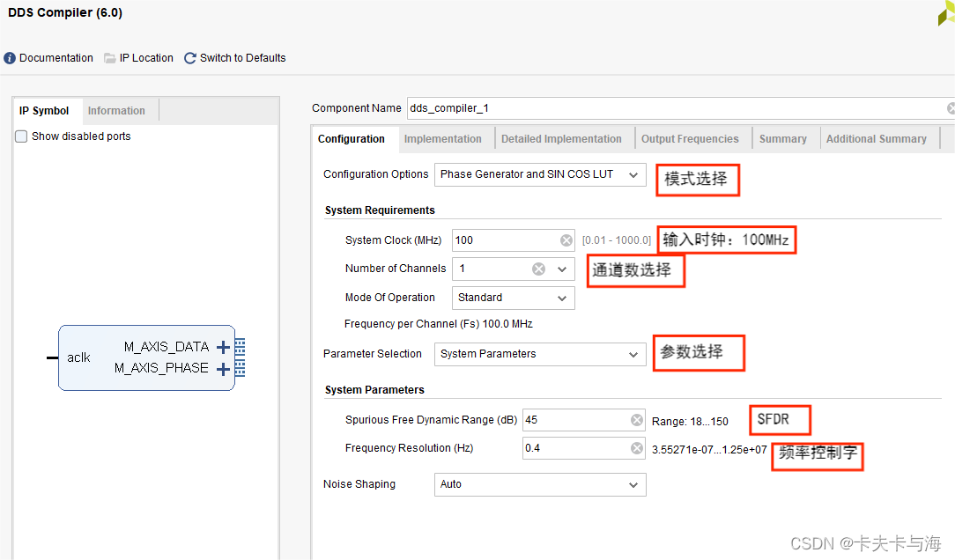955x560 pixels.
Task: Click the System Requirements section heading
Action: [380, 210]
